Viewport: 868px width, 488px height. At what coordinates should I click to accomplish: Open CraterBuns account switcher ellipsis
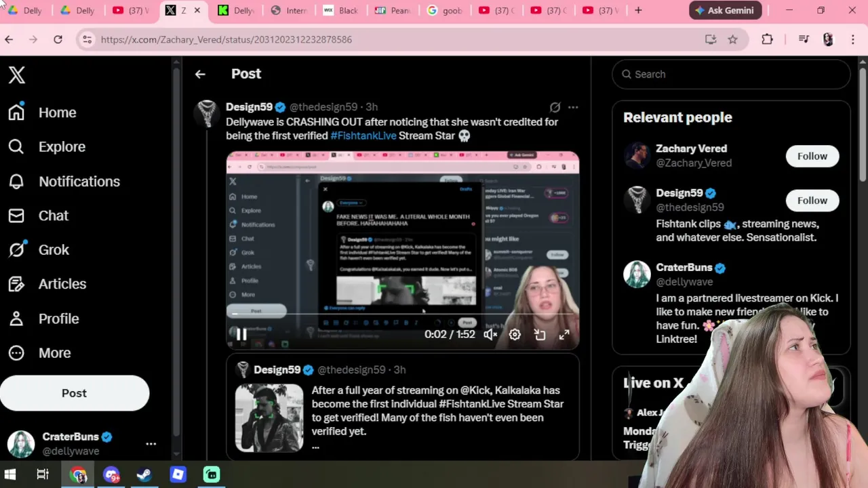[151, 444]
